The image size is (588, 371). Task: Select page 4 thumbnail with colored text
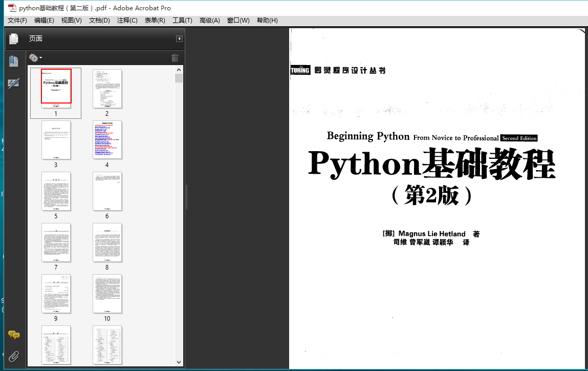point(107,140)
